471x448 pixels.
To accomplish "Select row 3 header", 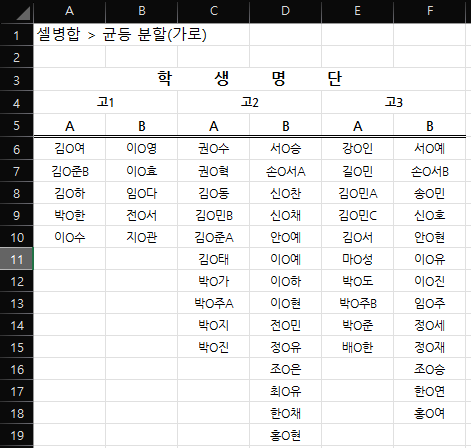I will pos(17,80).
